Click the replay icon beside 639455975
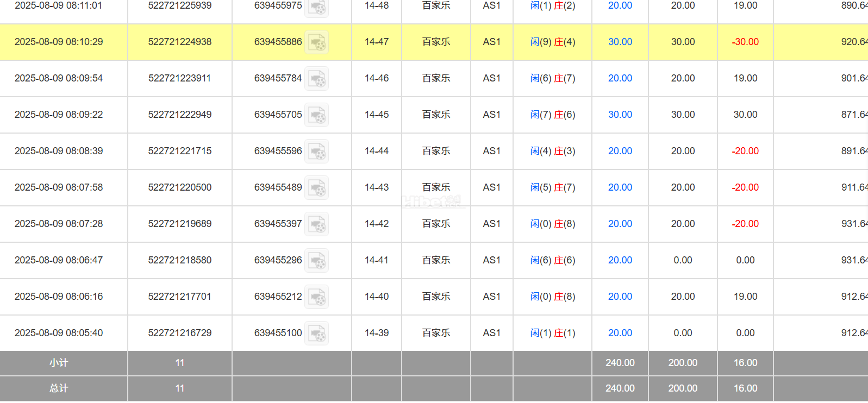The height and width of the screenshot is (403, 868). [x=316, y=8]
